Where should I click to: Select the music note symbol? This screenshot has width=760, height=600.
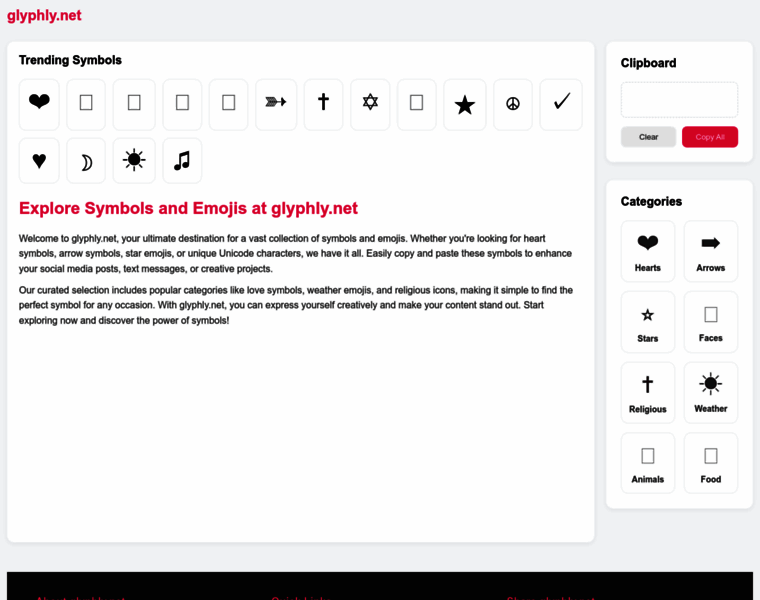click(182, 161)
